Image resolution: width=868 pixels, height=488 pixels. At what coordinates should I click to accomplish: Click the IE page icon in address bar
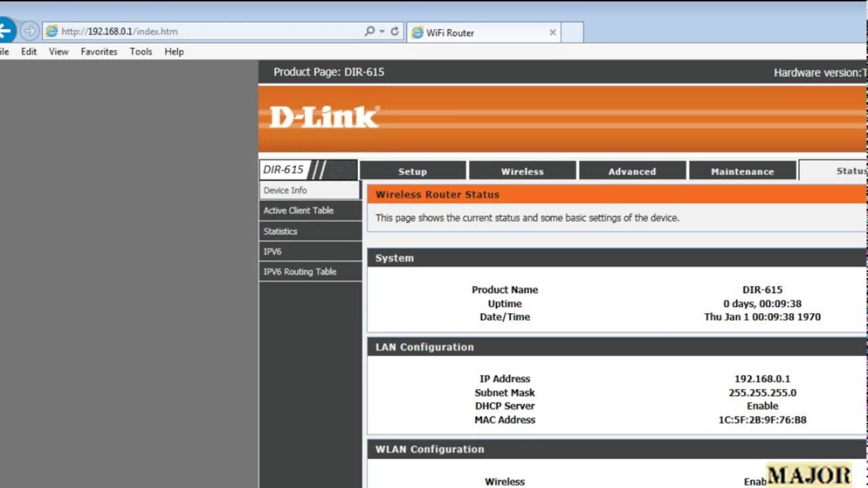click(x=52, y=31)
